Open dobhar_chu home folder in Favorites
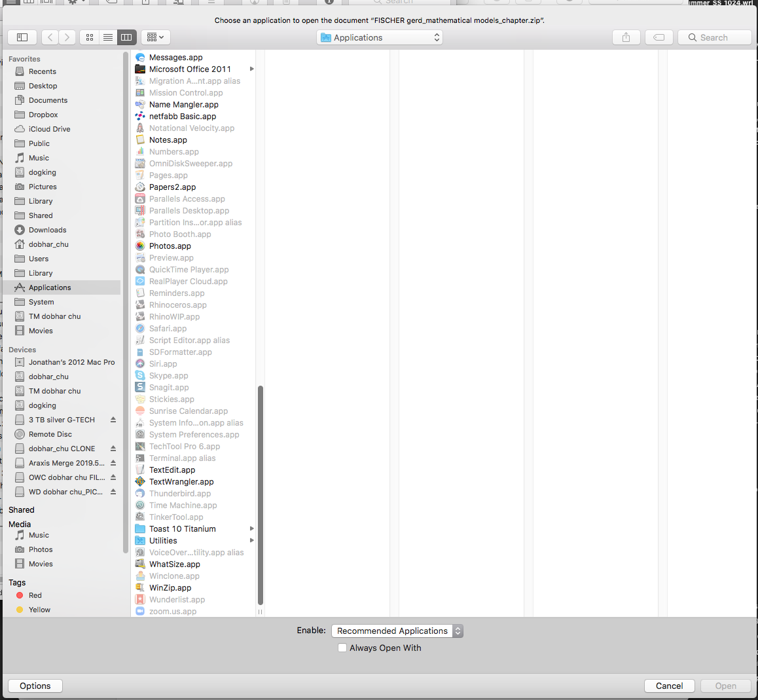 coord(48,244)
